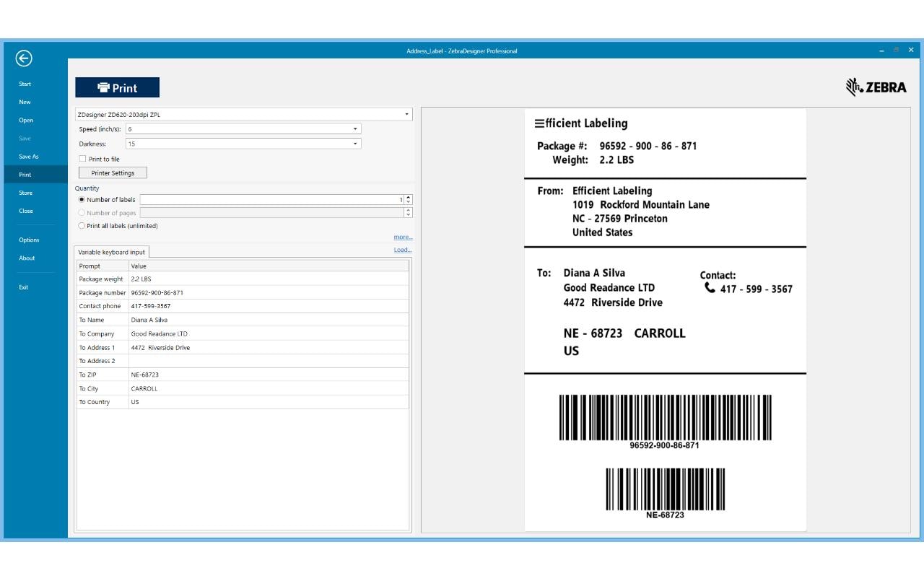Screen dimensions: 924x581
Task: Click Store in the sidebar
Action: click(25, 193)
